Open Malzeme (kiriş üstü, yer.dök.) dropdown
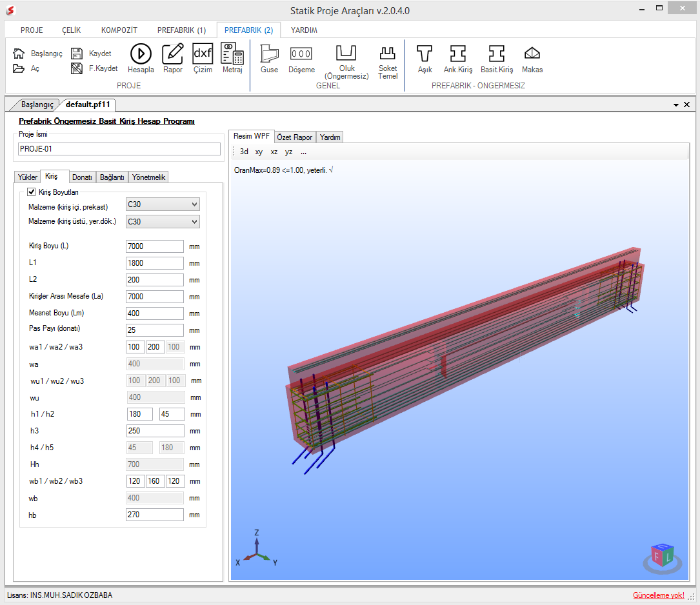Viewport: 700px width, 605px height. [163, 222]
